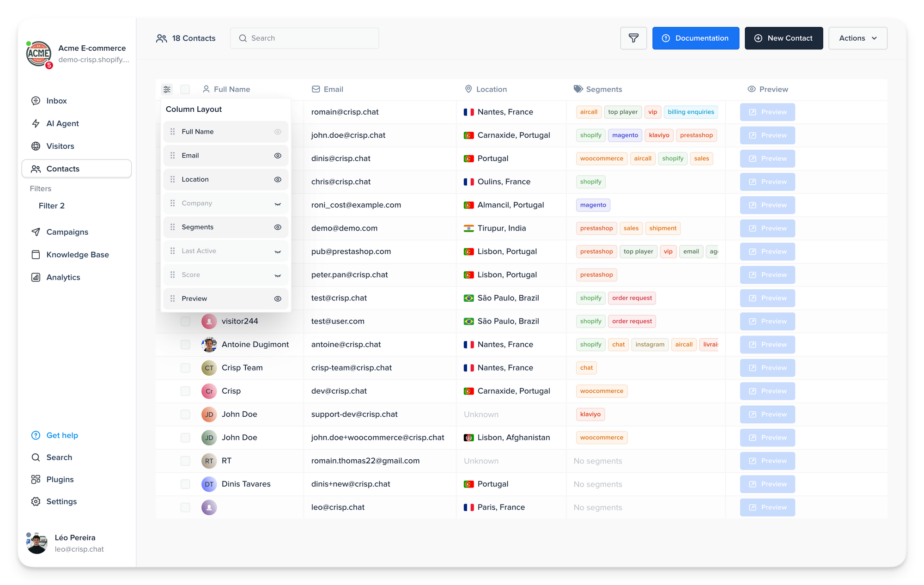Viewport: 924px width, 585px height.
Task: Click the Preview column header eye icon
Action: pos(752,89)
